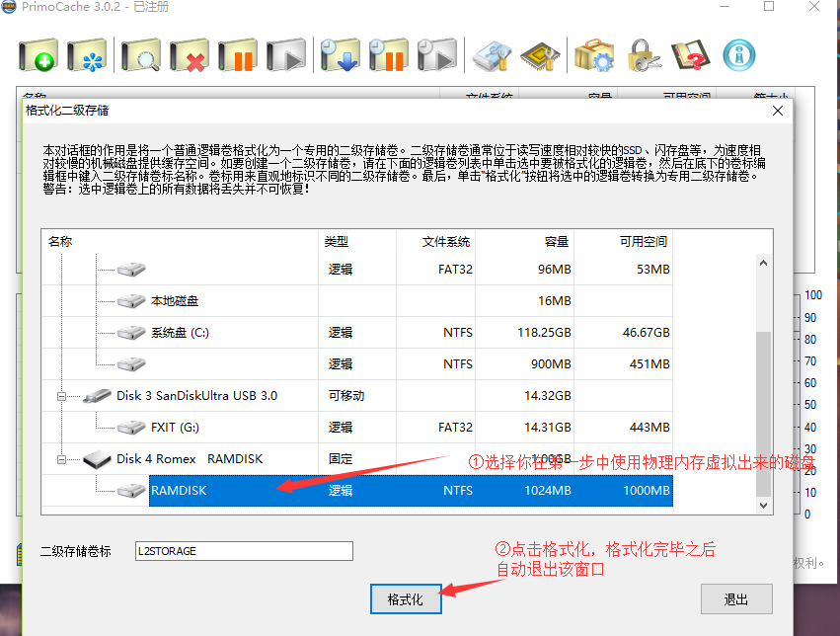Screen dimensions: 840x636
Task: Select the drive icon of FAT32 96MB volume
Action: click(131, 269)
